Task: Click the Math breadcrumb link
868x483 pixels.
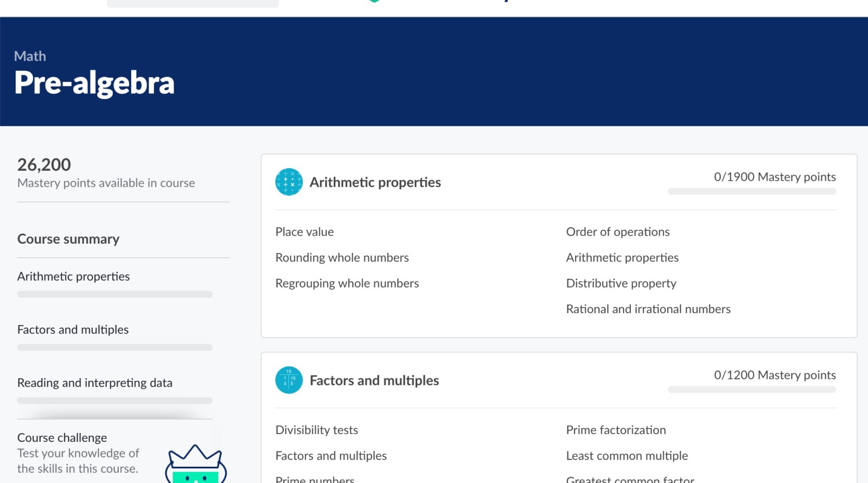Action: pyautogui.click(x=30, y=56)
